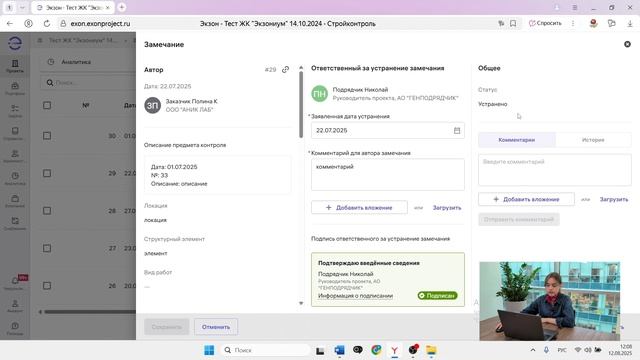Click the browser back arrow
Image resolution: width=640 pixels, height=360 pixels.
(x=10, y=24)
